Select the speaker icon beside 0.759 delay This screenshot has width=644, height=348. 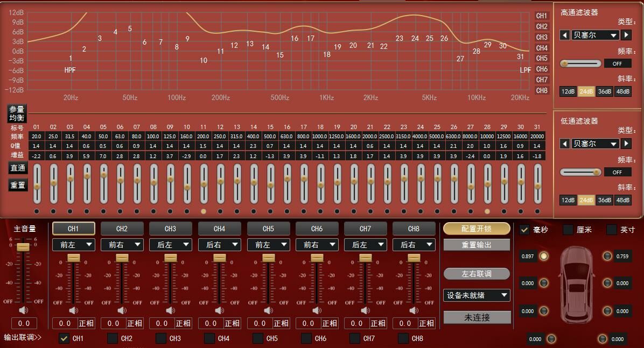coord(607,256)
